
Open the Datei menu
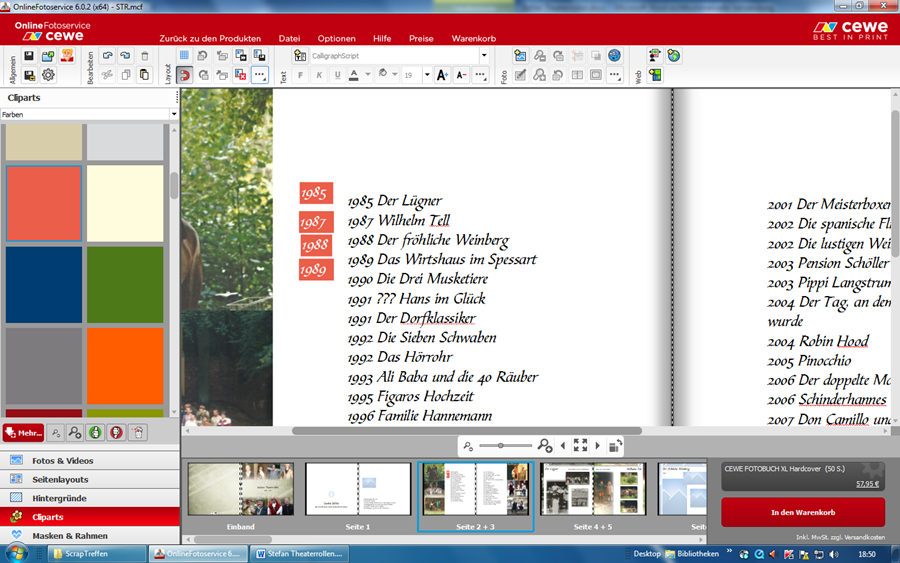(289, 38)
